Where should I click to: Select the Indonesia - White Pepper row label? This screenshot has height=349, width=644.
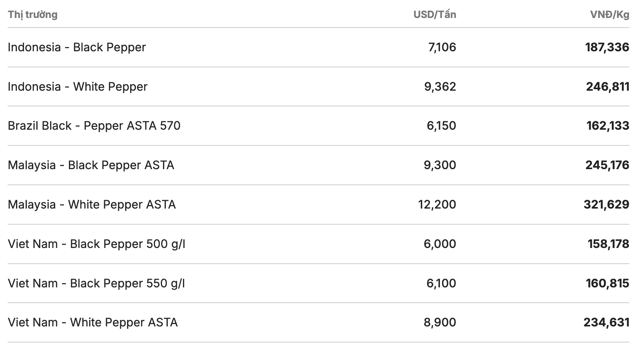[x=77, y=86]
